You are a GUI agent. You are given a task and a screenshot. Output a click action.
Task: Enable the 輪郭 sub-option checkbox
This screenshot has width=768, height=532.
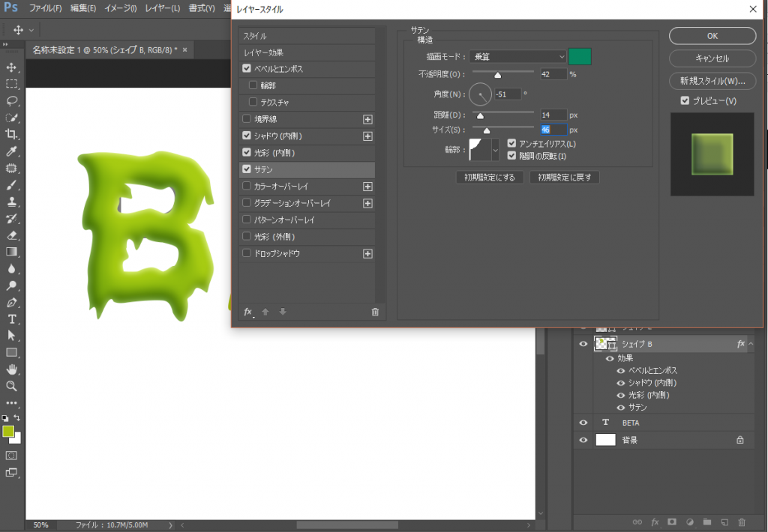point(253,85)
